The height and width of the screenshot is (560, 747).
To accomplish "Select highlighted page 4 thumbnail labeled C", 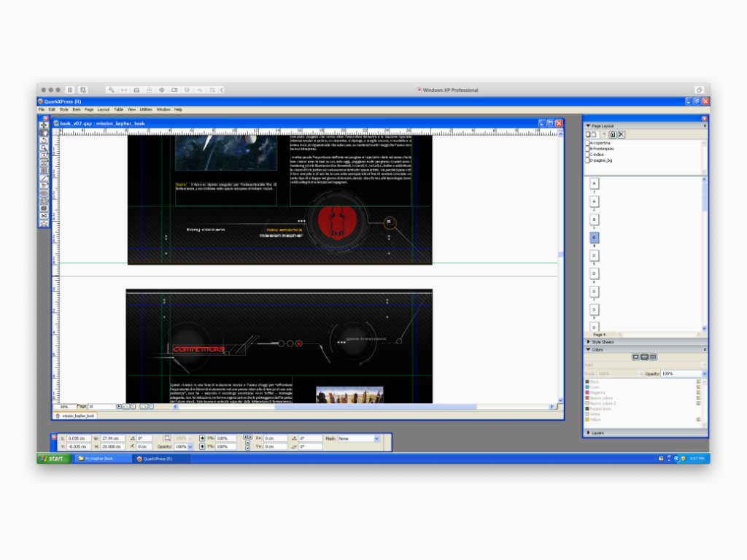I will (x=594, y=238).
